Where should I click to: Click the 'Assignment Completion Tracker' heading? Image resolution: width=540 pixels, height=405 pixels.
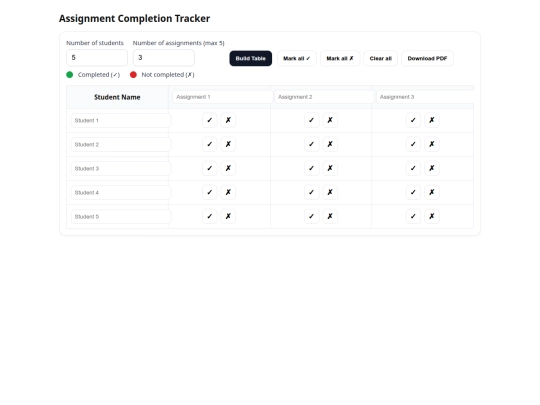coord(134,19)
